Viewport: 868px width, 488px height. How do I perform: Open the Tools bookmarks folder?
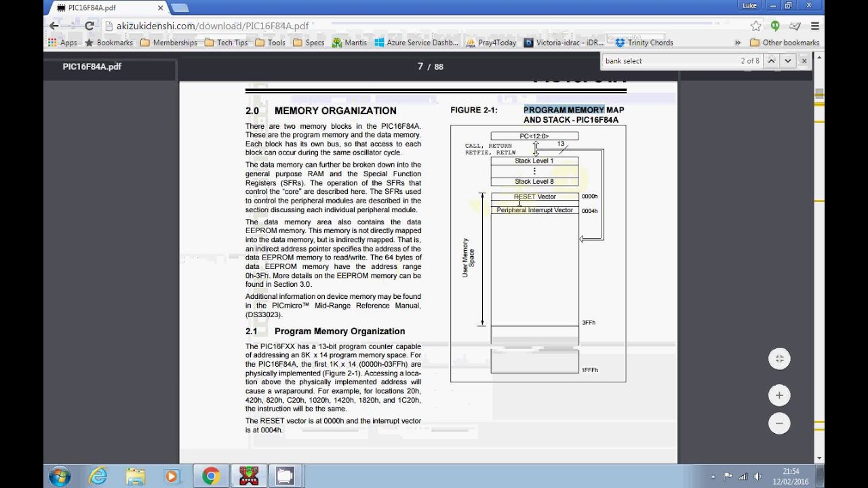(x=270, y=42)
